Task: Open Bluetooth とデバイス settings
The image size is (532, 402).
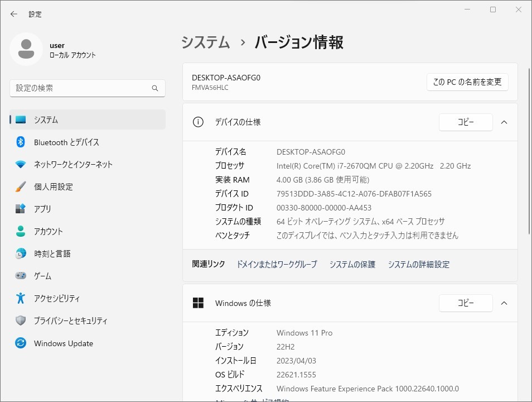Action: [88, 142]
